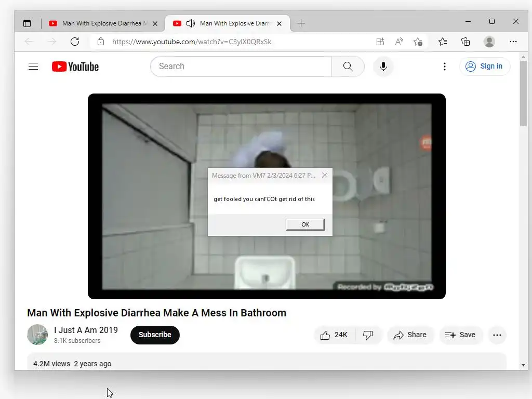Open YouTube settings three-dot menu
Screen dimensions: 532x399
point(445,66)
